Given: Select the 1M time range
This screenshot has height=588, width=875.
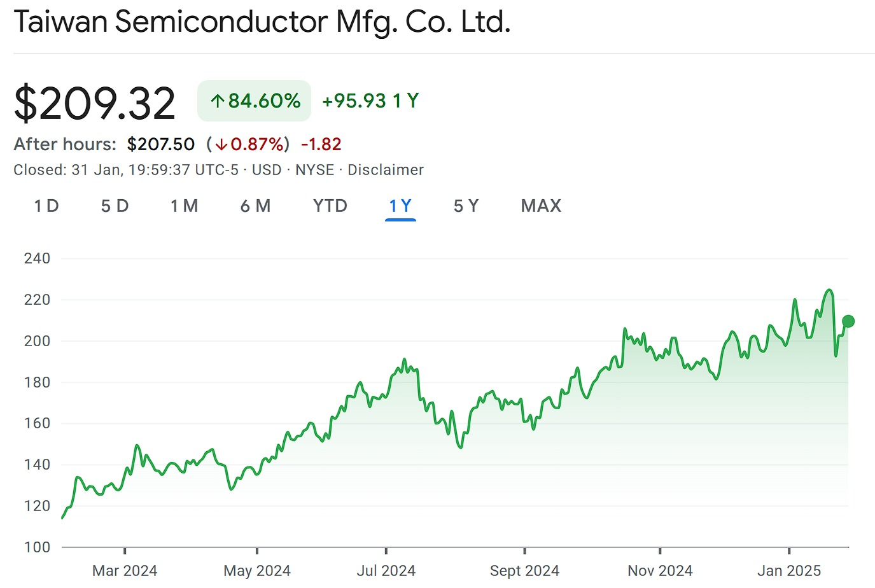Looking at the screenshot, I should (184, 206).
